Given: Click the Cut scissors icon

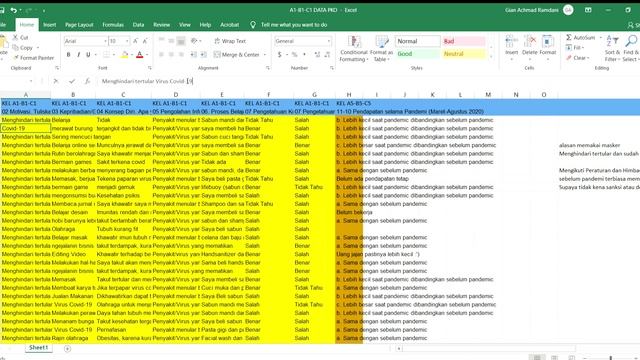Looking at the screenshot, I should 16,38.
